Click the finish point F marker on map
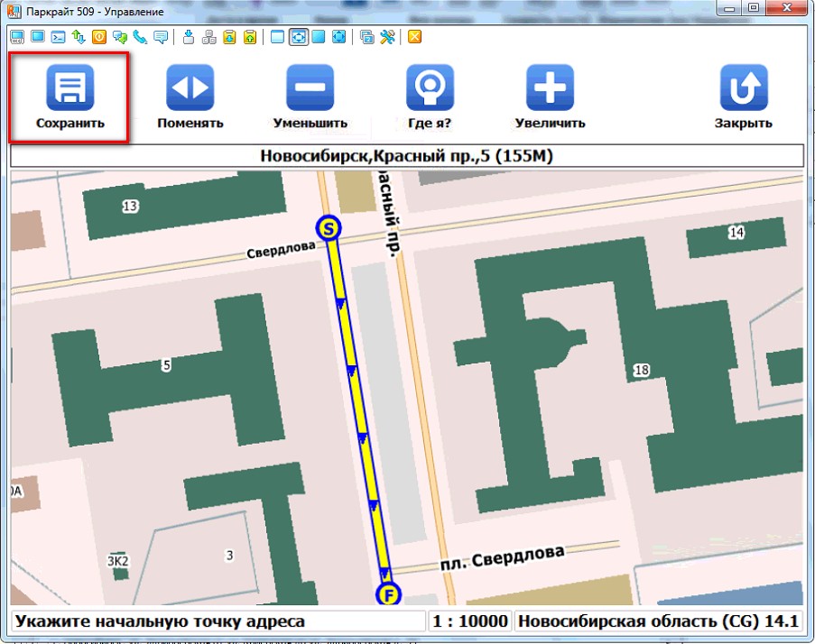 [389, 594]
